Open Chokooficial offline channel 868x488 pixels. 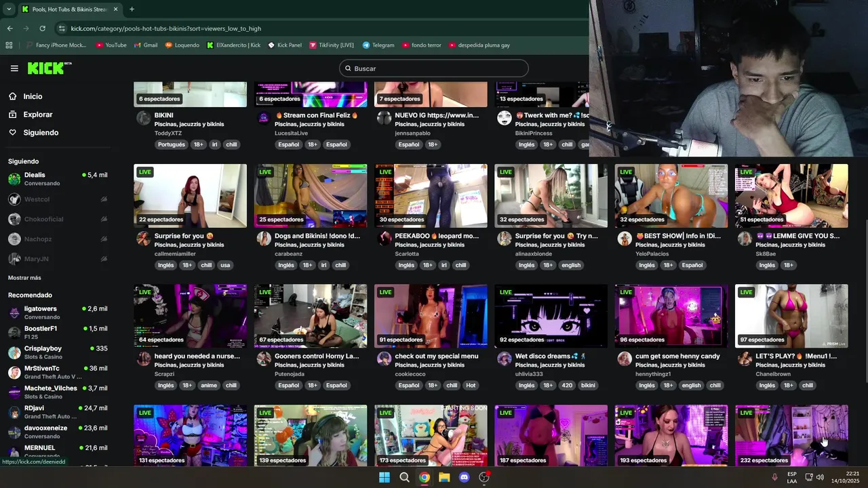click(x=58, y=219)
